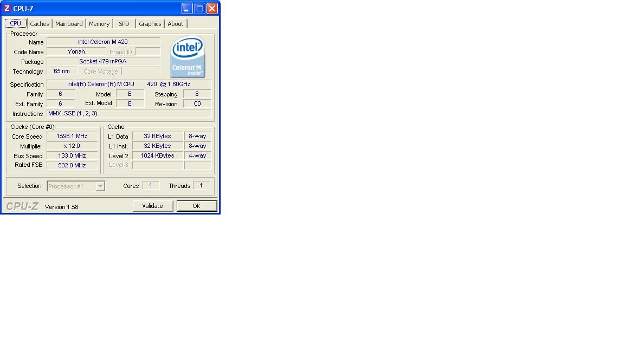Maximize the CPU-Z window

(199, 8)
